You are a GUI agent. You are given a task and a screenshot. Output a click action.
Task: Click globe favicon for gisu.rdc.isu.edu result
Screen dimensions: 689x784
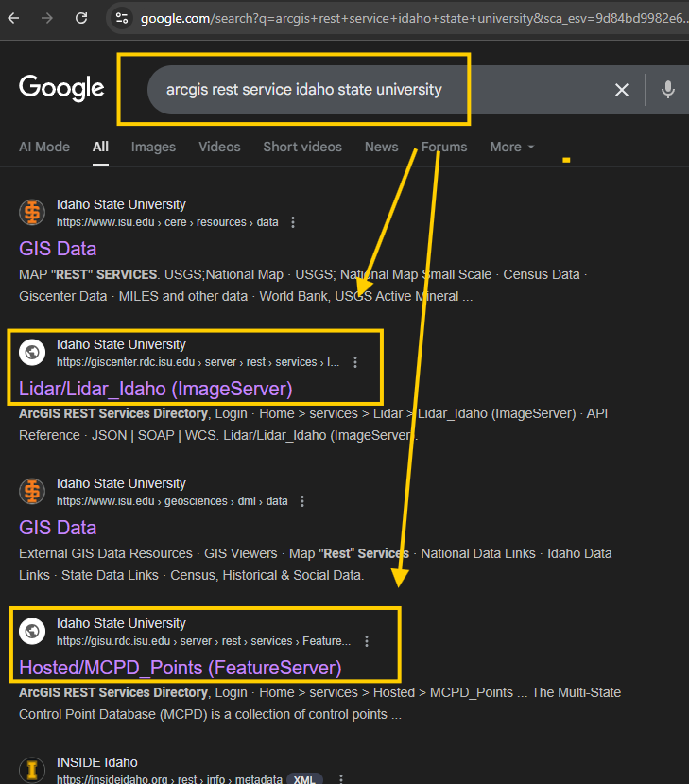click(32, 631)
